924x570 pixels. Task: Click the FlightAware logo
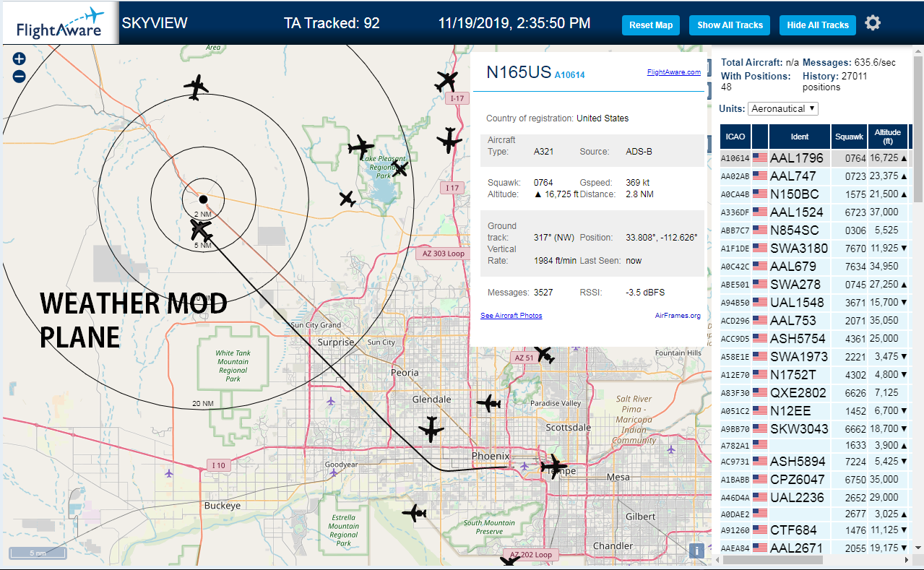(59, 24)
